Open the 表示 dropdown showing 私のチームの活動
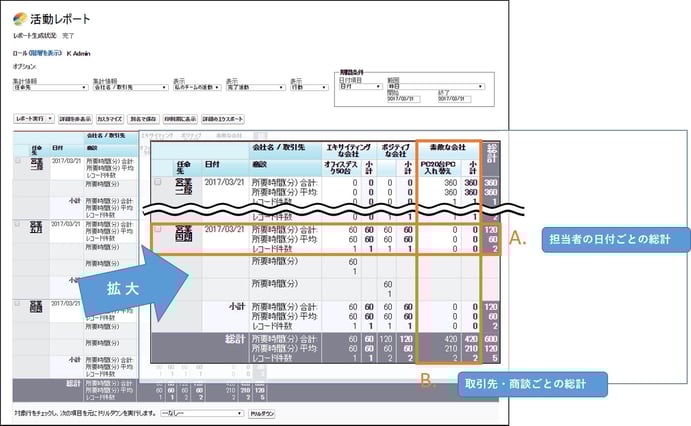This screenshot has width=691, height=426. [197, 87]
